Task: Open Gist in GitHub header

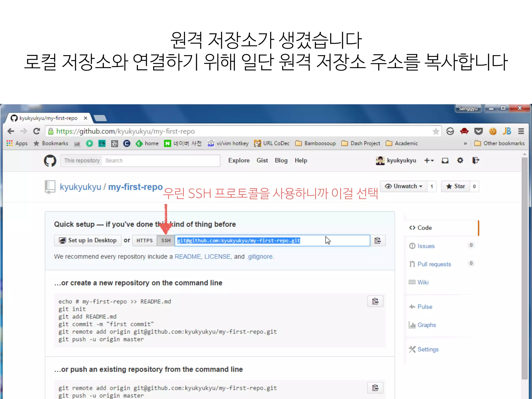Action: [x=262, y=161]
